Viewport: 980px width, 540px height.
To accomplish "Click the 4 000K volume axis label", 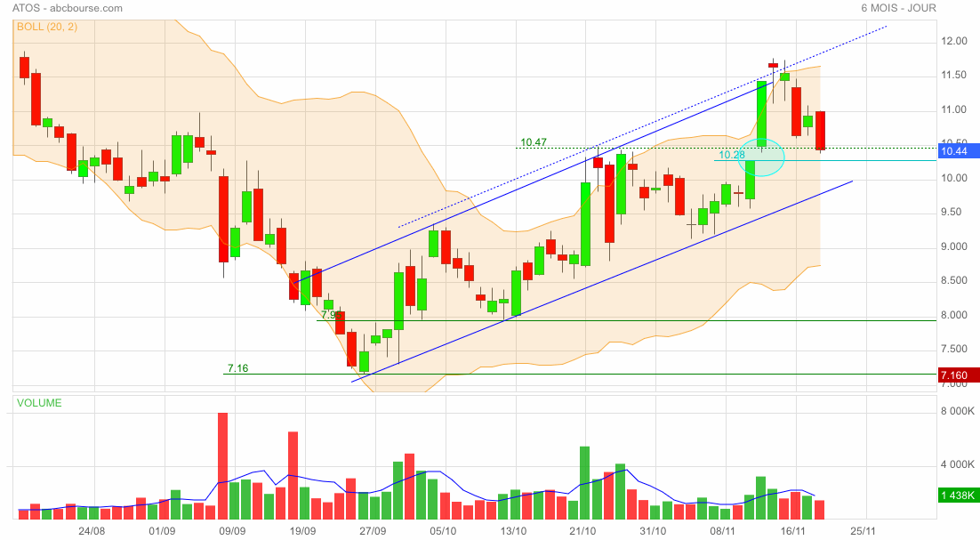I will pos(958,464).
